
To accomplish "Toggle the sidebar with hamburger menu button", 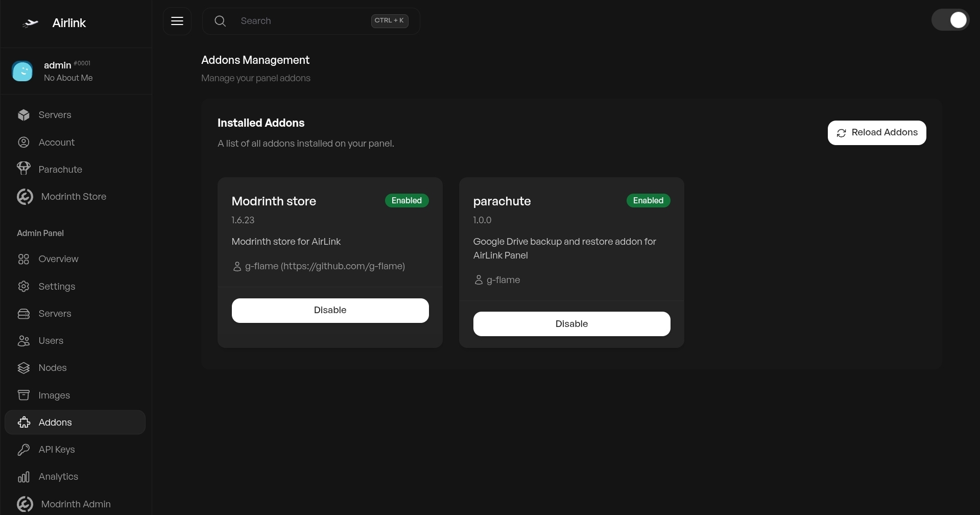I will click(x=177, y=21).
